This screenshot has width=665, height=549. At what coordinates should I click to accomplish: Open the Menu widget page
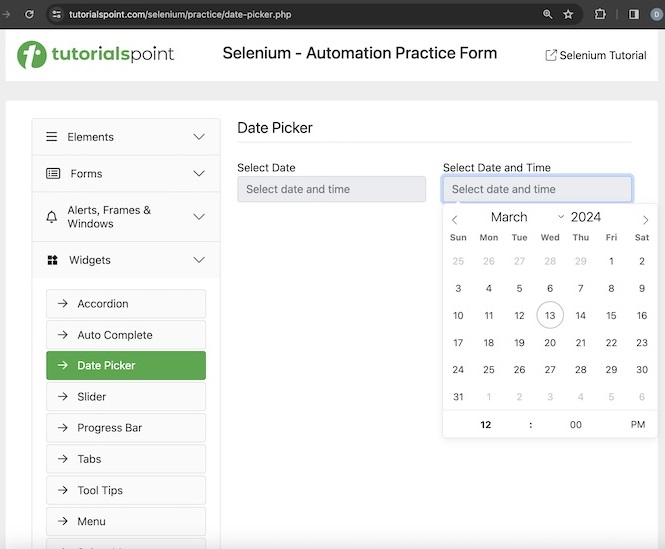126,521
